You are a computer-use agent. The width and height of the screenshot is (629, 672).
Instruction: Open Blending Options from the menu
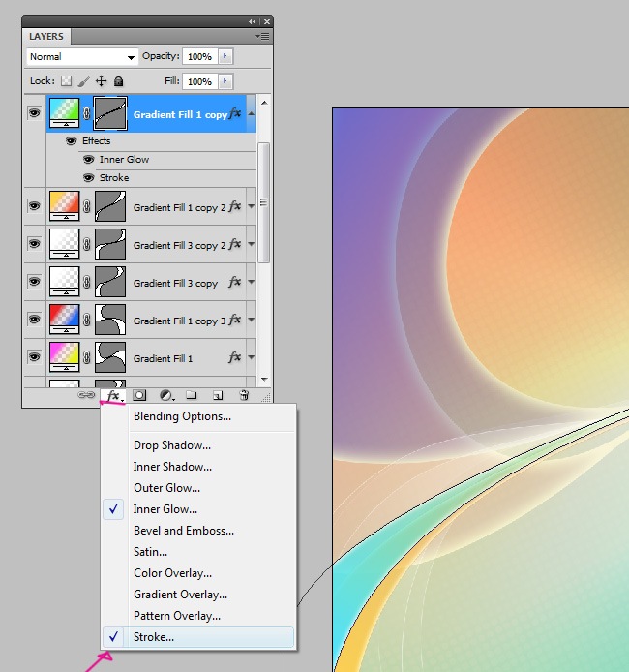[182, 416]
